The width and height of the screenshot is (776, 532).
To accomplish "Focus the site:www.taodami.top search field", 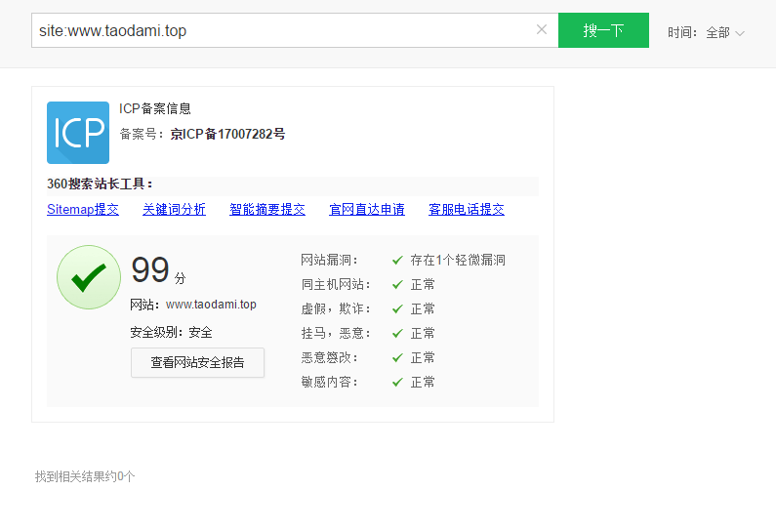I will (x=283, y=30).
